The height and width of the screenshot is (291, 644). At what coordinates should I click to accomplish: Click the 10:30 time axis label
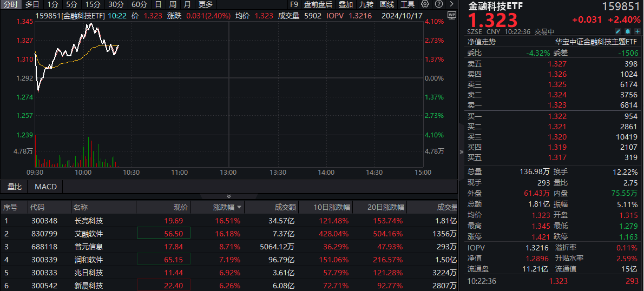coord(131,173)
